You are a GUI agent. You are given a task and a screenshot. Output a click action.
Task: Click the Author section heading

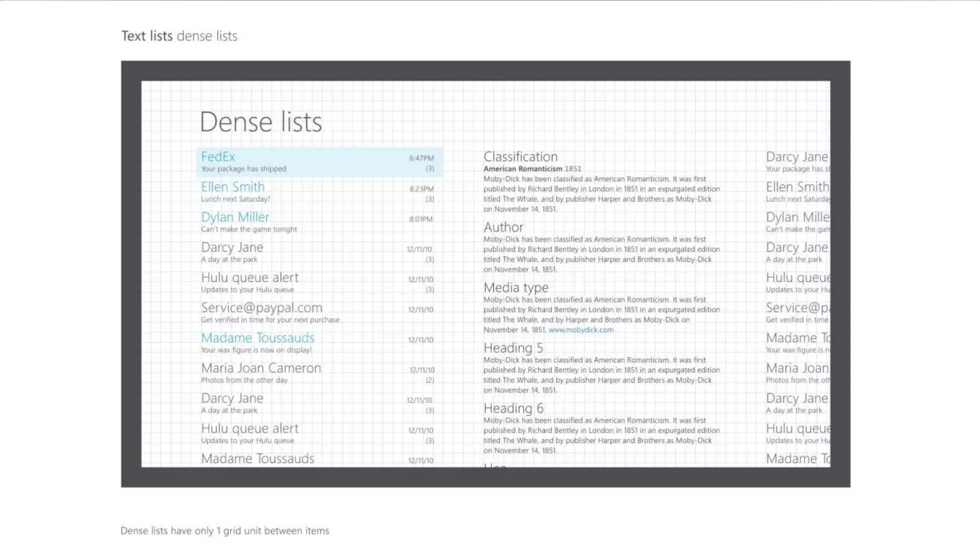[503, 227]
